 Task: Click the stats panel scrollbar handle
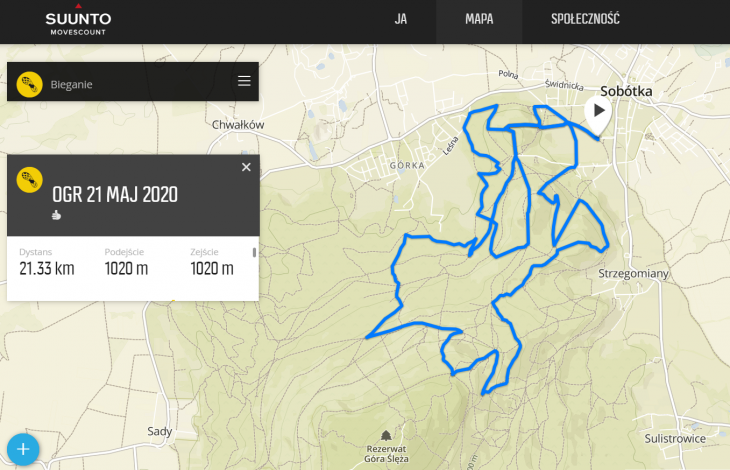point(254,252)
